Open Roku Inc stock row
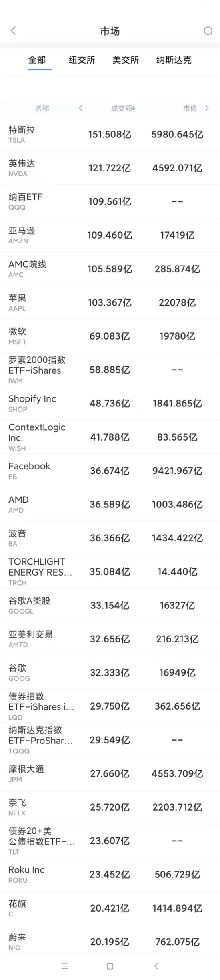220x980 pixels. coord(110,874)
